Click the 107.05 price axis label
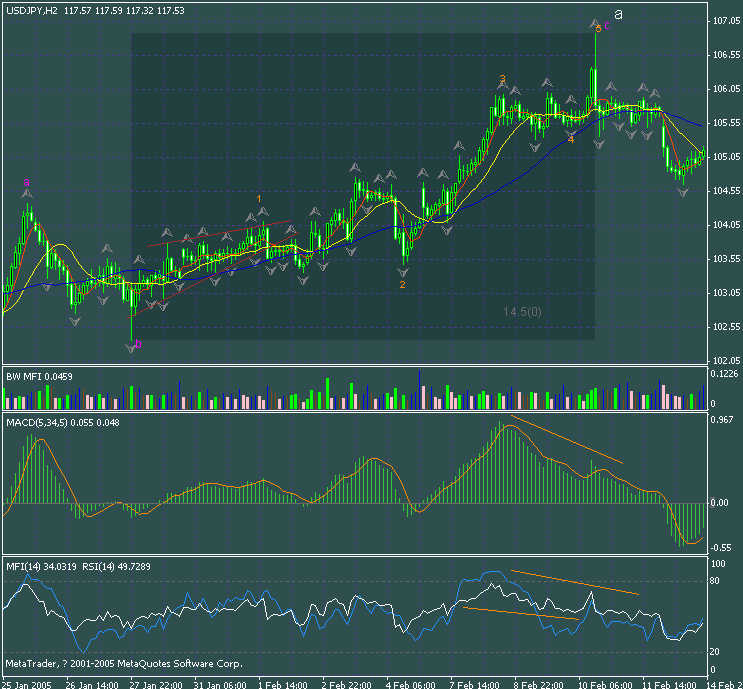Screen dimensions: 743x689 pos(723,21)
